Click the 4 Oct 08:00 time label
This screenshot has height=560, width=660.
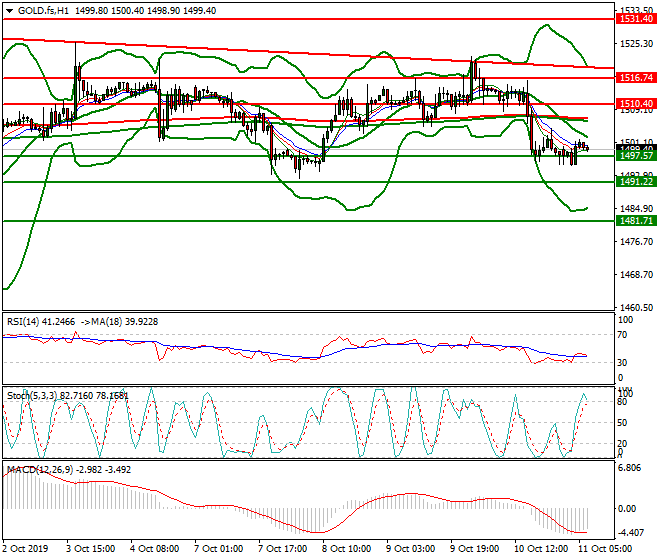tap(154, 549)
